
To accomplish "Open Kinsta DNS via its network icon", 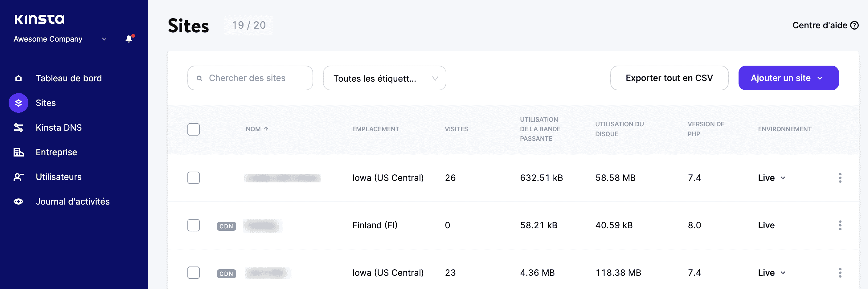I will [18, 127].
